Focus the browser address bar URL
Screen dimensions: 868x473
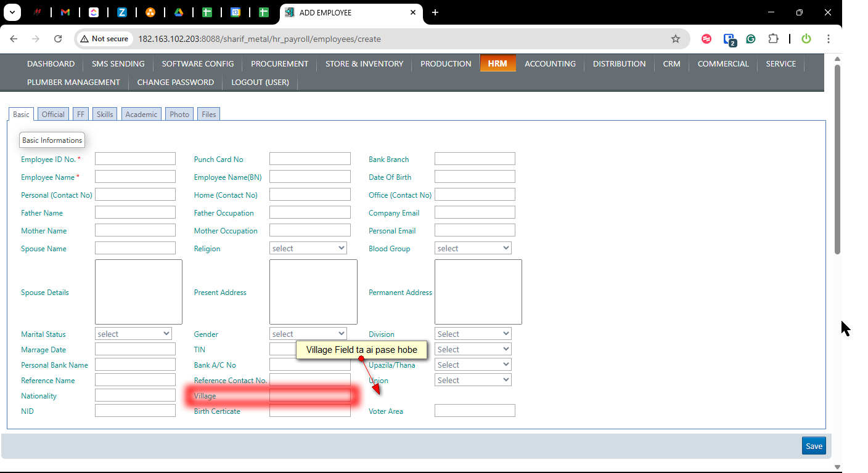coord(260,39)
